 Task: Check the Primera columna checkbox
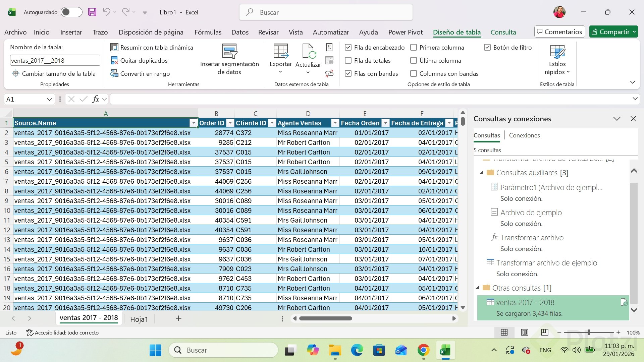tap(414, 48)
